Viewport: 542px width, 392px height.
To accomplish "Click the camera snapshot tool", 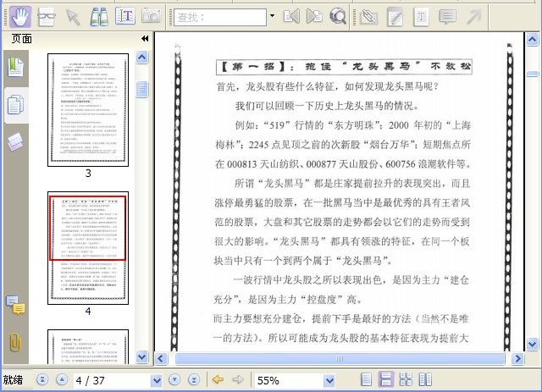I will tap(152, 17).
